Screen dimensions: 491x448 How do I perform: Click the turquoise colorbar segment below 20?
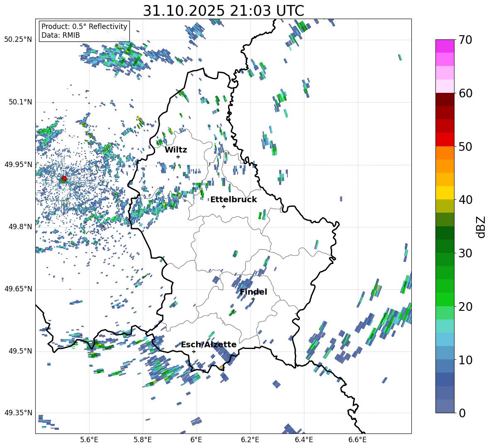(445, 326)
